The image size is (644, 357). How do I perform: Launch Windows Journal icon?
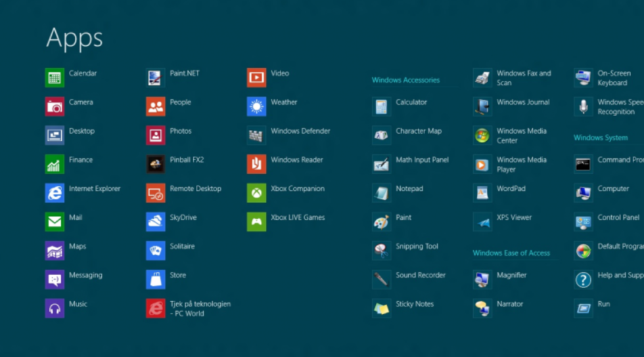(x=482, y=107)
